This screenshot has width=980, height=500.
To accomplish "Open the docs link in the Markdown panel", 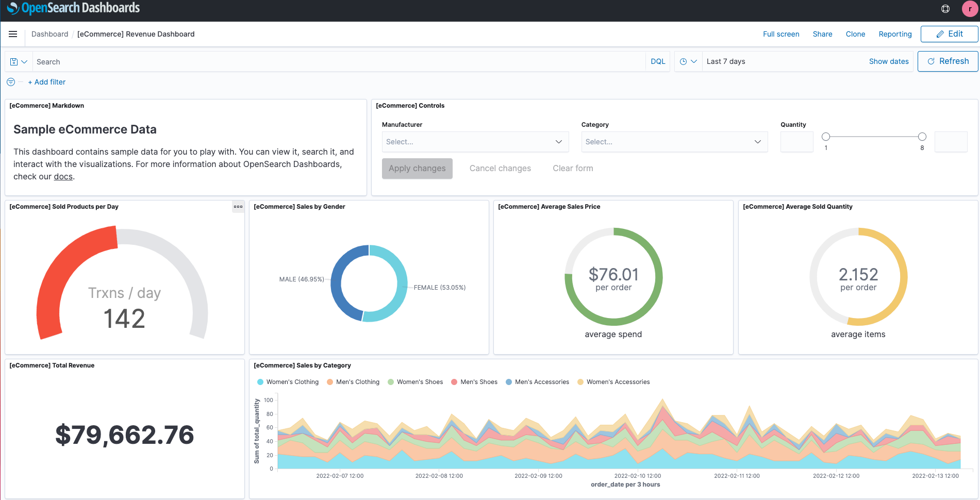I will click(x=63, y=176).
